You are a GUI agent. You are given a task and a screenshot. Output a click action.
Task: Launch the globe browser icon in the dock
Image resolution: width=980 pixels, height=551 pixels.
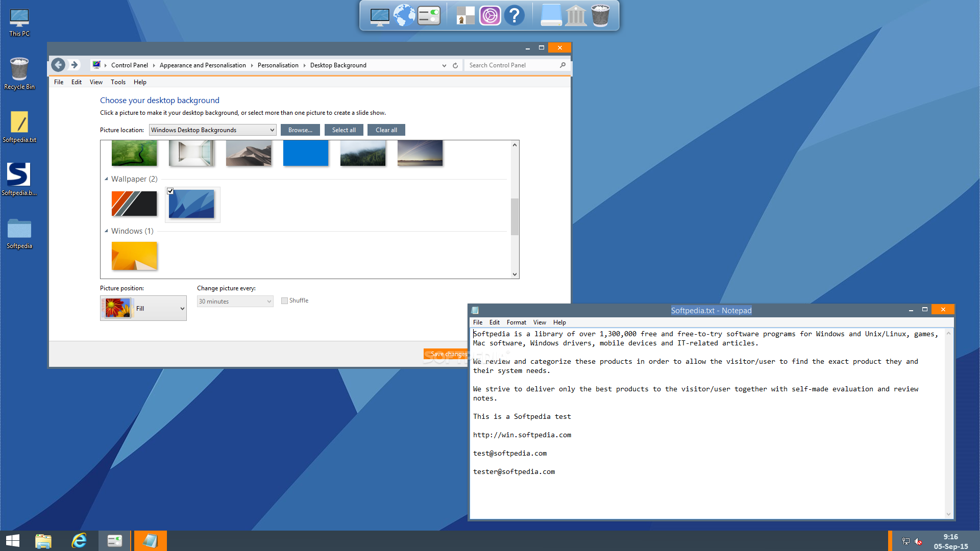(x=404, y=15)
